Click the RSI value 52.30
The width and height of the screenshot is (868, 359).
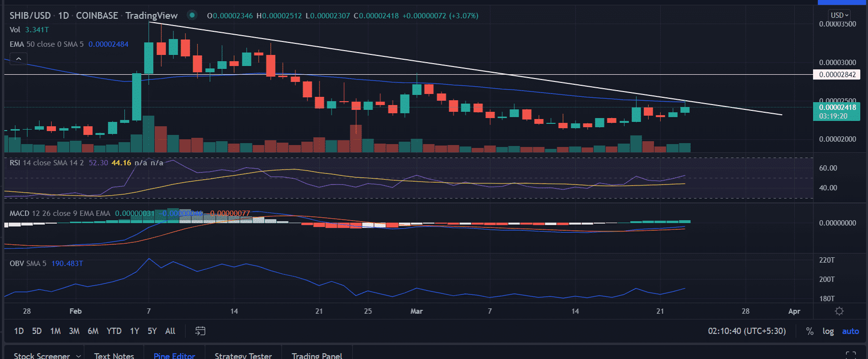click(x=98, y=163)
